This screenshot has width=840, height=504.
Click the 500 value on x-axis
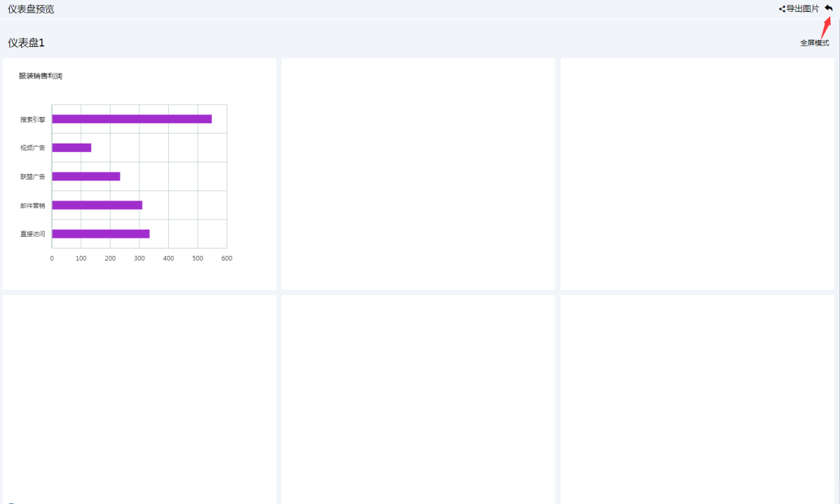(197, 259)
